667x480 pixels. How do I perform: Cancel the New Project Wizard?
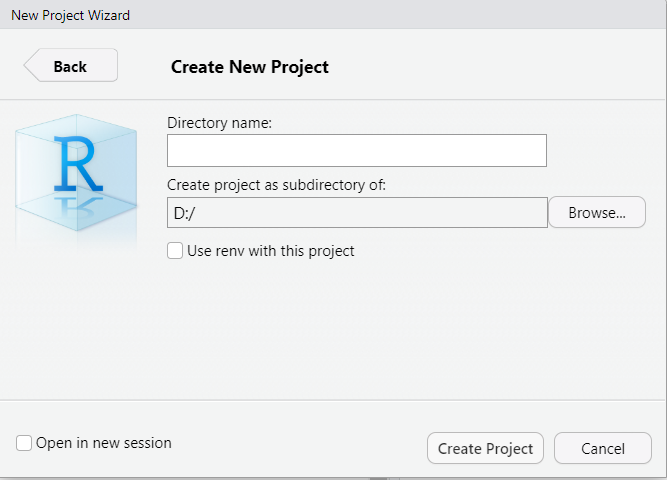(x=602, y=448)
